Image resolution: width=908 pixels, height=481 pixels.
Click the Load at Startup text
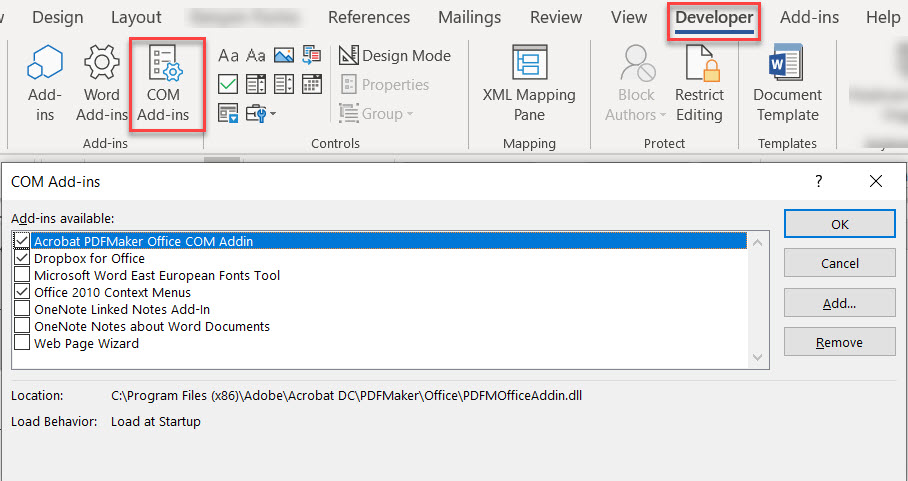(156, 421)
